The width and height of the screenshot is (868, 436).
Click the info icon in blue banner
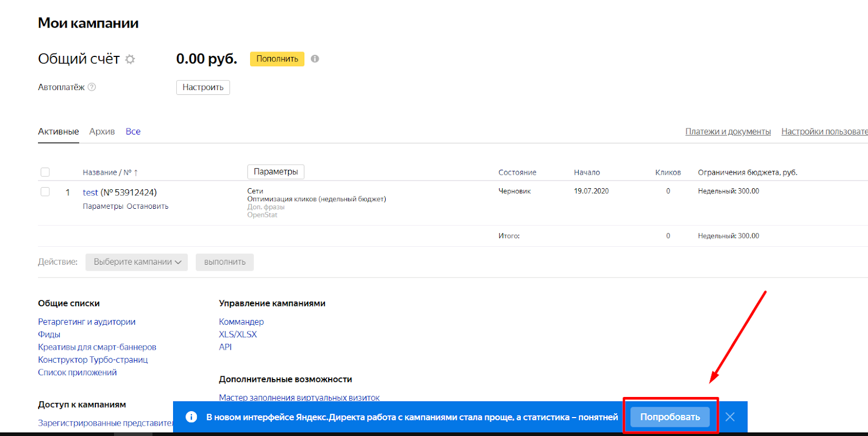point(191,416)
